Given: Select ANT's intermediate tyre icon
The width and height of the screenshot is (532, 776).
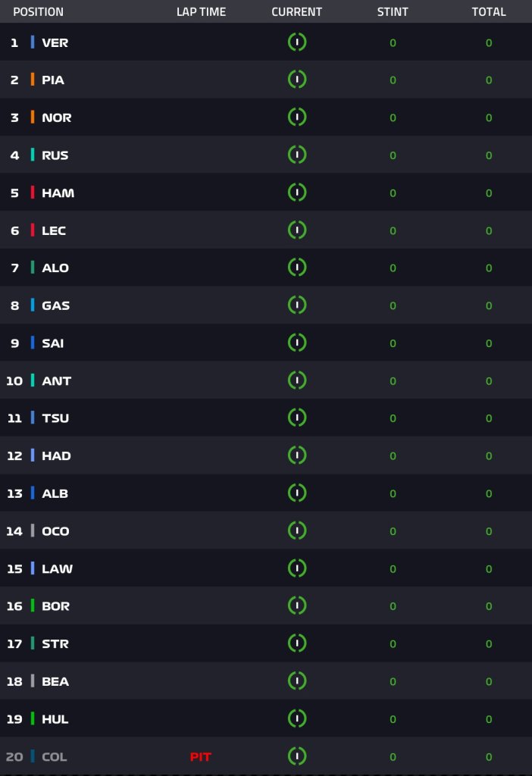Looking at the screenshot, I should coord(297,380).
